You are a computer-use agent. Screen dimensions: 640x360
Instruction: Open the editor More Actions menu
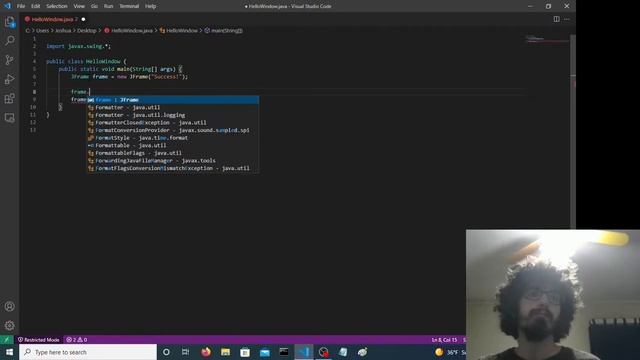point(567,19)
